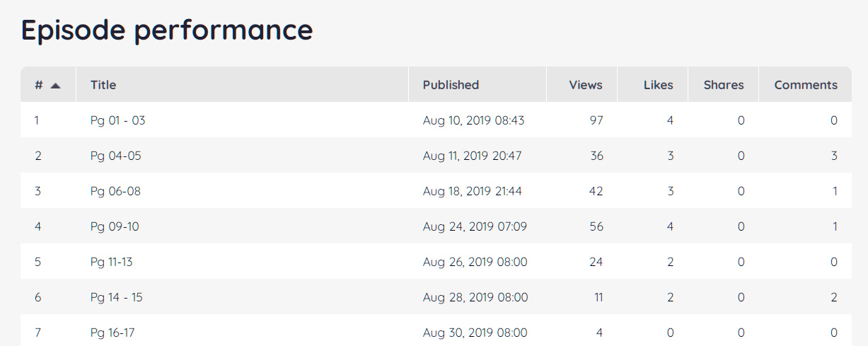Screen dimensions: 868x346
Task: Open episode titled Pg 09-10
Action: click(x=115, y=226)
